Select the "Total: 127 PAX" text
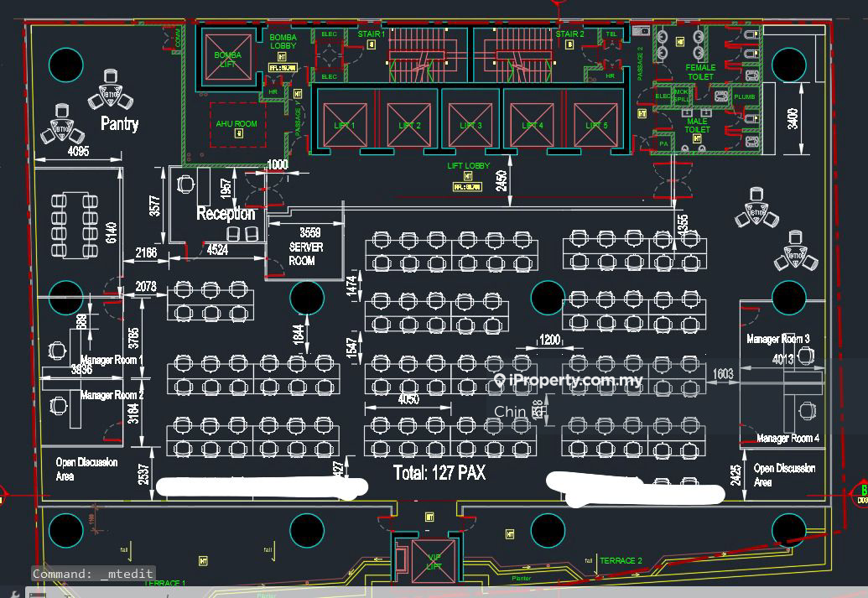868x598 pixels. (439, 473)
